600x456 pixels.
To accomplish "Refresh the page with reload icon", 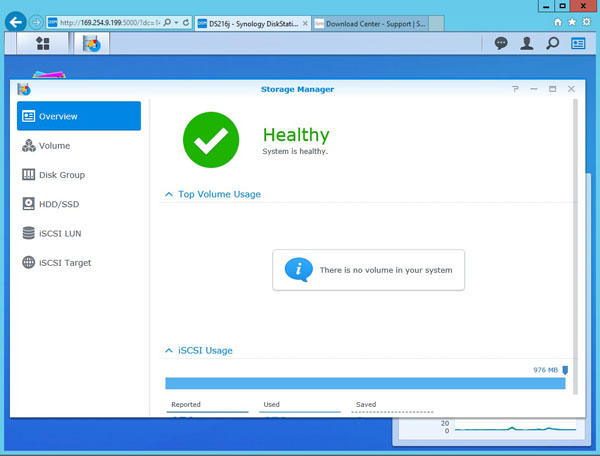I will click(x=186, y=23).
